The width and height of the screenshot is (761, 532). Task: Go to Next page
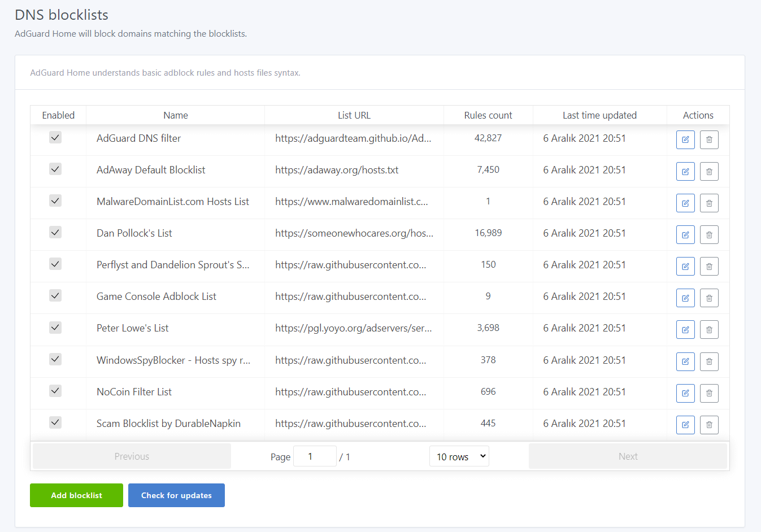(628, 456)
